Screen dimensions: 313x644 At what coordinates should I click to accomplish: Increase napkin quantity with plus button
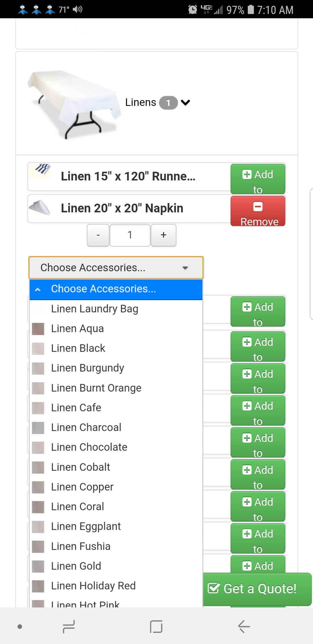163,235
